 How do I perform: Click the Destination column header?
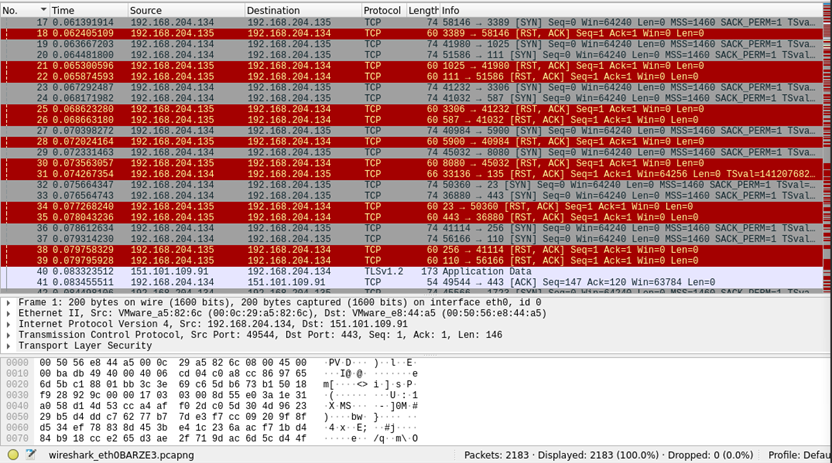coord(300,9)
